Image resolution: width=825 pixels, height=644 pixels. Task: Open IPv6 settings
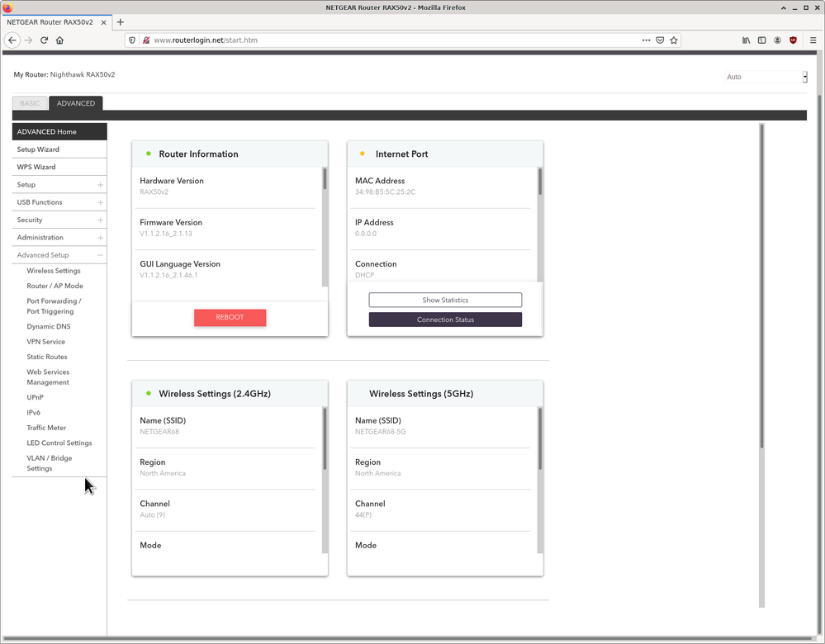tap(33, 413)
